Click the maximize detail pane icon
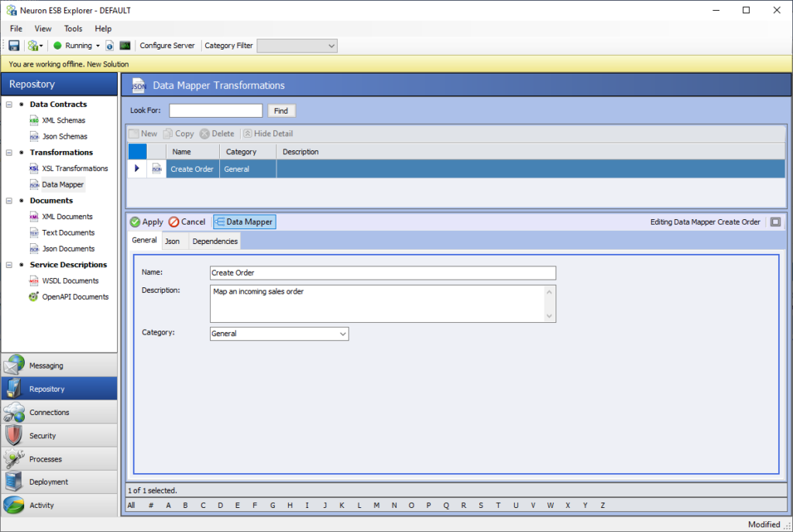The width and height of the screenshot is (793, 532). 775,222
